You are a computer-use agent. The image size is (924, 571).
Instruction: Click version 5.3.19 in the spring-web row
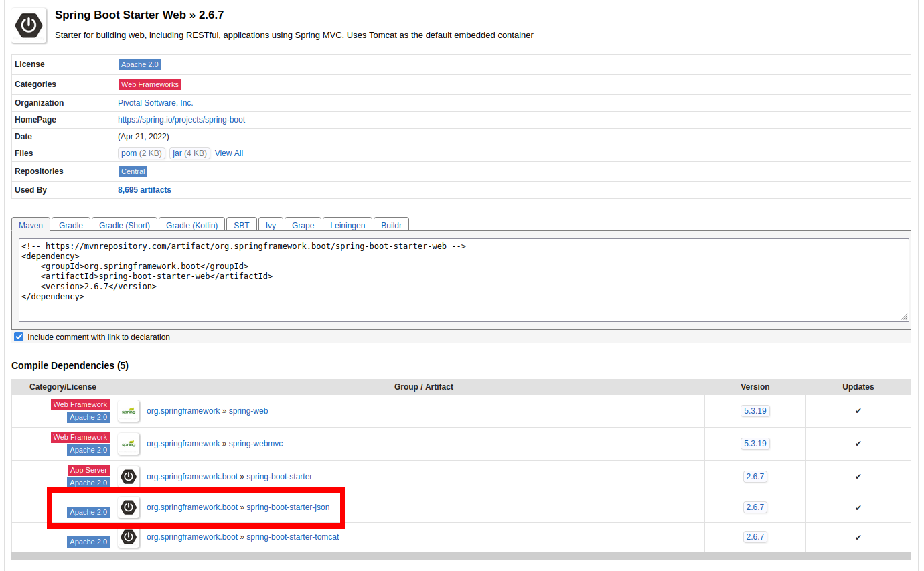click(755, 411)
